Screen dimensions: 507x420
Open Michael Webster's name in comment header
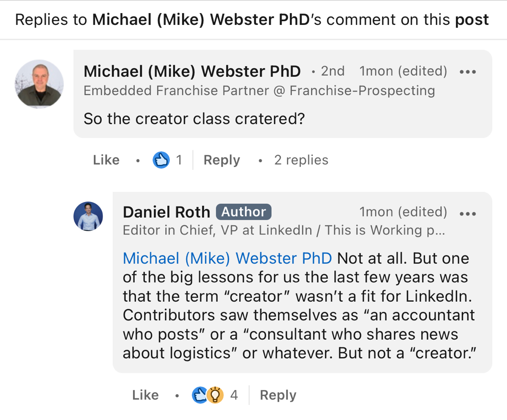point(192,72)
